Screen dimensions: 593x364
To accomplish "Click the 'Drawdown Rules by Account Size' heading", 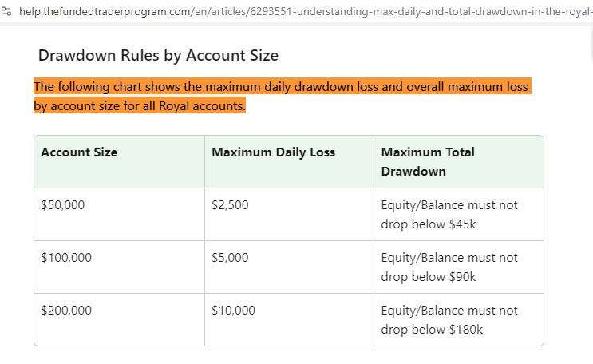I will pyautogui.click(x=158, y=56).
